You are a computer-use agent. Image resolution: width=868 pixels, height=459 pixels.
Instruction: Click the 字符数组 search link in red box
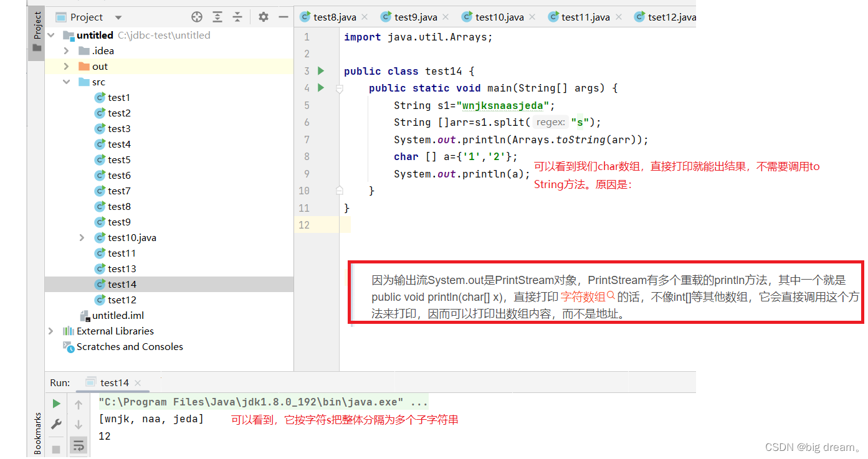click(588, 297)
